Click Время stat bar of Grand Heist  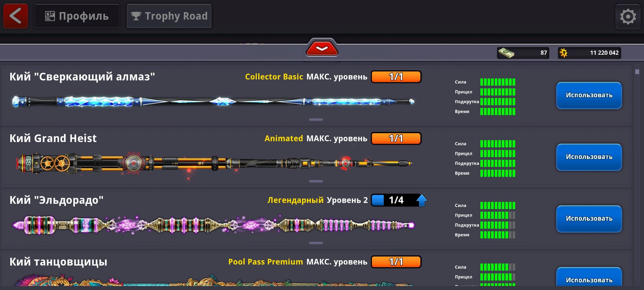click(x=498, y=173)
